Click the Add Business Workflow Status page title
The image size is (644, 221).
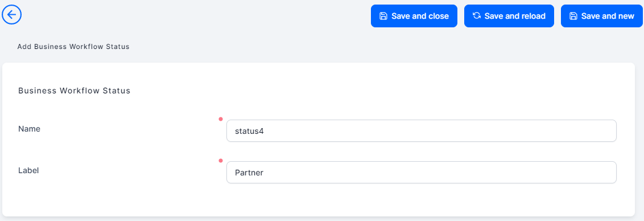(73, 47)
